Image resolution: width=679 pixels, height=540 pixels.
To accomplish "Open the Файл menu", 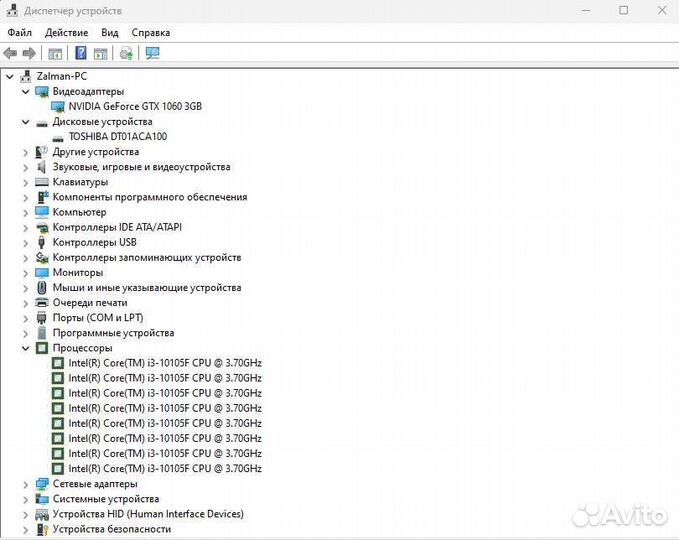I will pos(20,32).
